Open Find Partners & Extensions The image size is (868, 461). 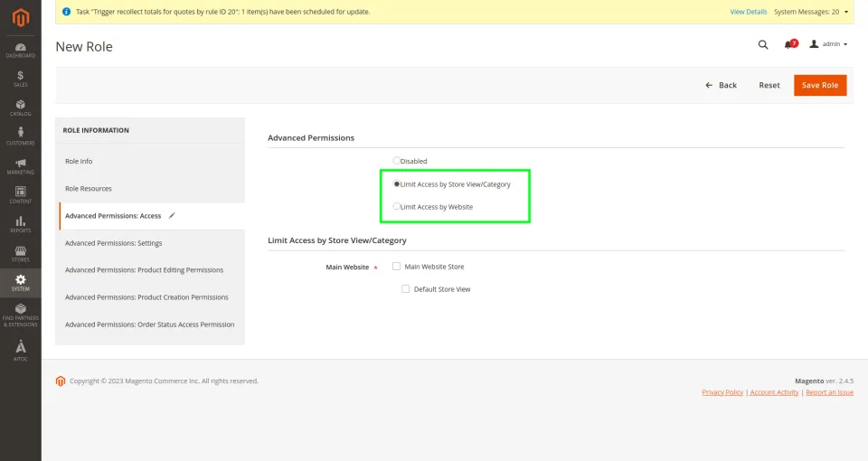21,315
